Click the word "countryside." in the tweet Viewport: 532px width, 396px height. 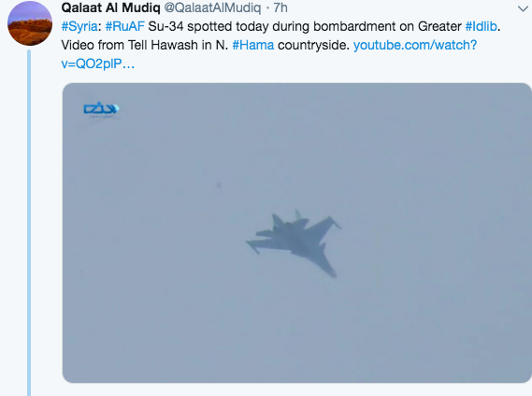pos(314,45)
